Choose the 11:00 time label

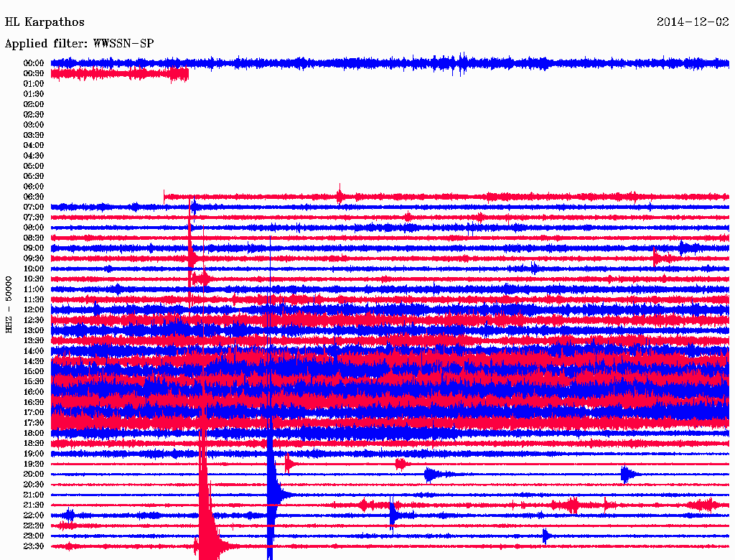click(34, 289)
